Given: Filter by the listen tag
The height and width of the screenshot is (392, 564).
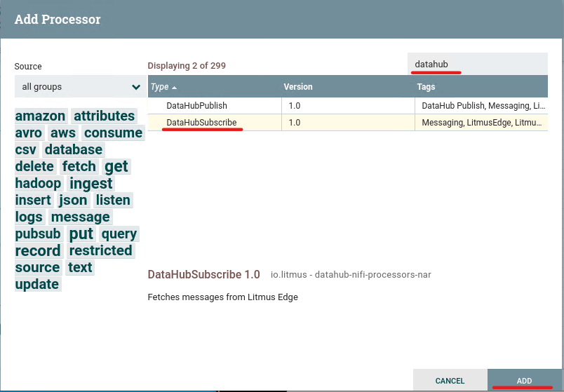Looking at the screenshot, I should [x=113, y=200].
